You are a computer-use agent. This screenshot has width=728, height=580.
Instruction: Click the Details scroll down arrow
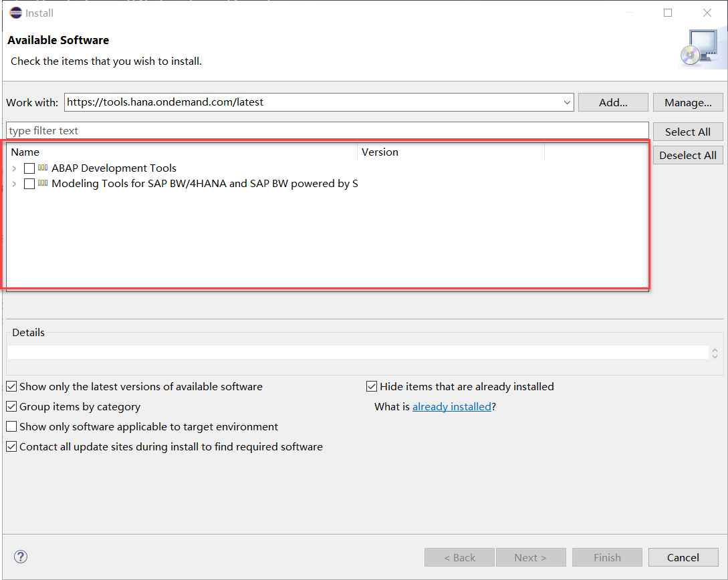tap(715, 356)
